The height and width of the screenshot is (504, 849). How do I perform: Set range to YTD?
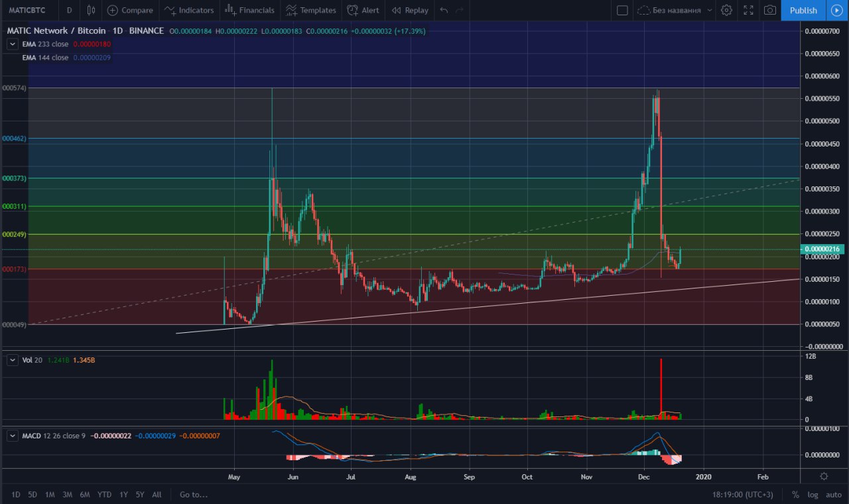[104, 494]
